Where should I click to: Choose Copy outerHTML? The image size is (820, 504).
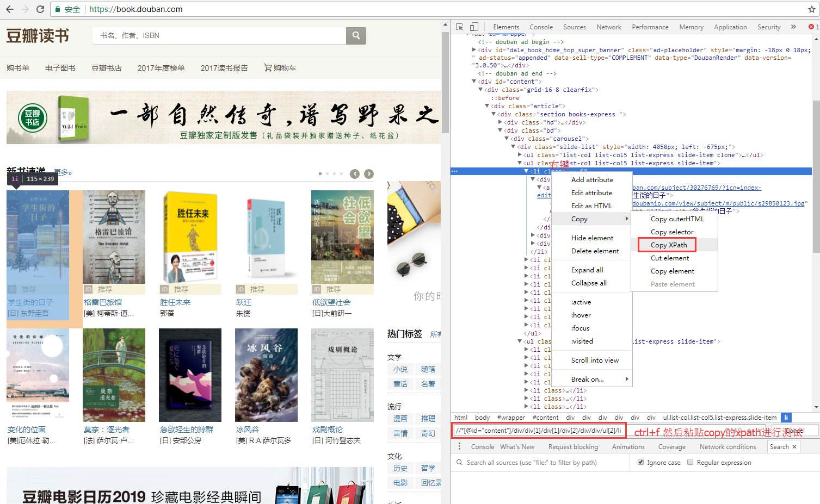pos(677,219)
